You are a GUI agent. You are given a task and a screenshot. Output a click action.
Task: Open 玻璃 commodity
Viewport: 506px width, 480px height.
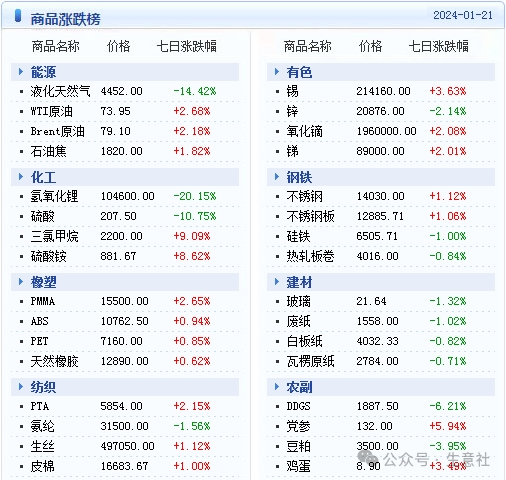pyautogui.click(x=298, y=301)
